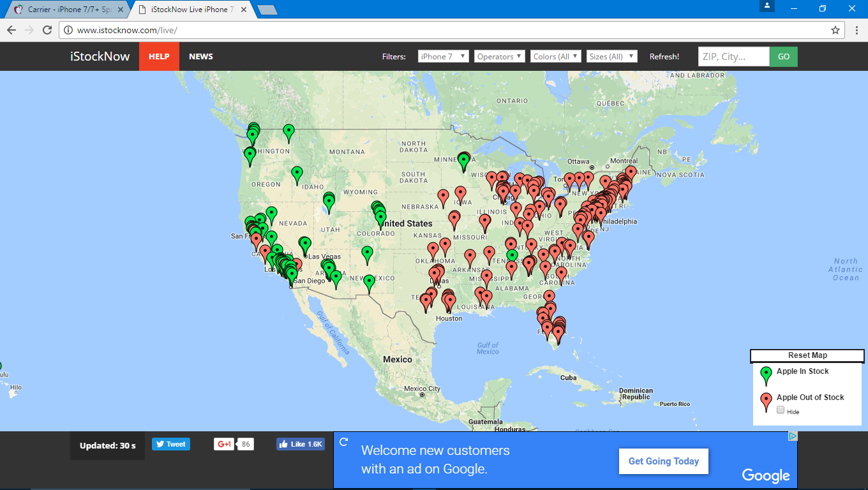Click the Facebook Like button

pos(300,444)
